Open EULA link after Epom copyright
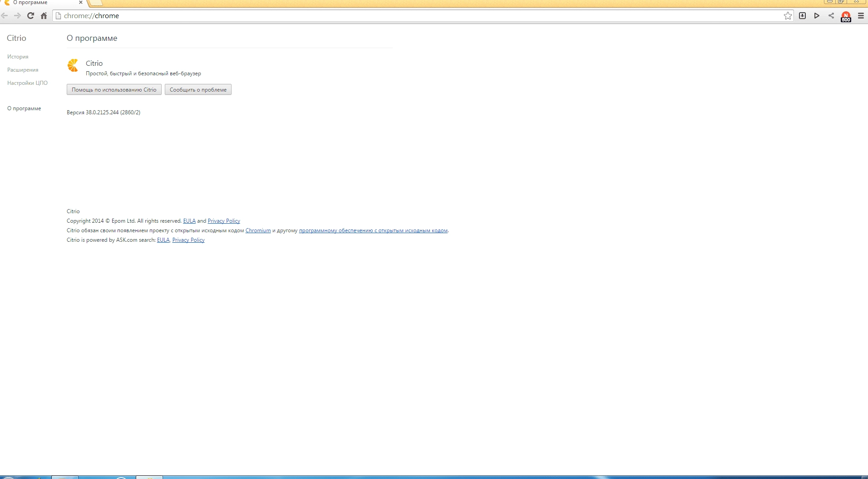This screenshot has height=479, width=868. click(x=189, y=221)
